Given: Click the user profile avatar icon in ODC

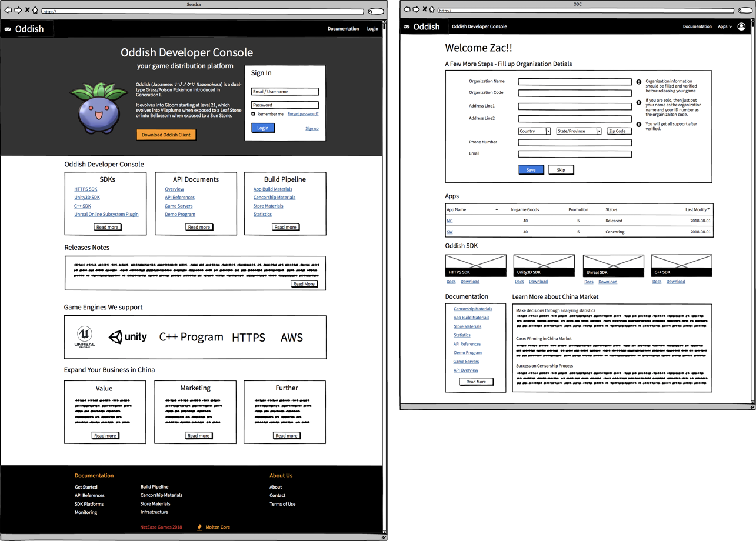Looking at the screenshot, I should [x=741, y=26].
